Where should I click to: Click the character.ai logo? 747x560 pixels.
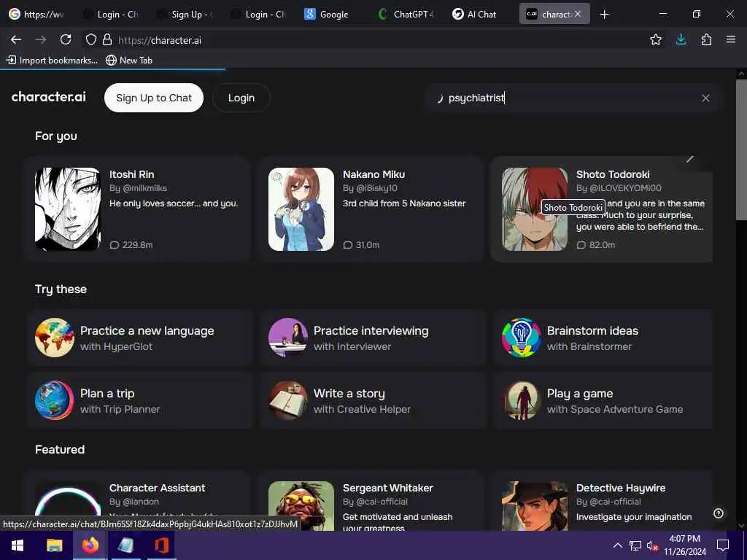49,97
